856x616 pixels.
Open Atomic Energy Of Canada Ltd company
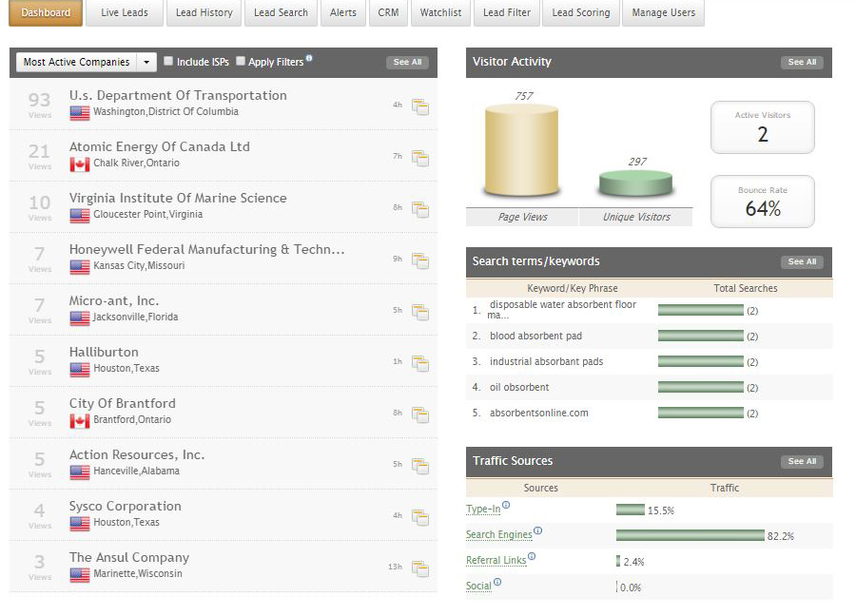pyautogui.click(x=159, y=147)
